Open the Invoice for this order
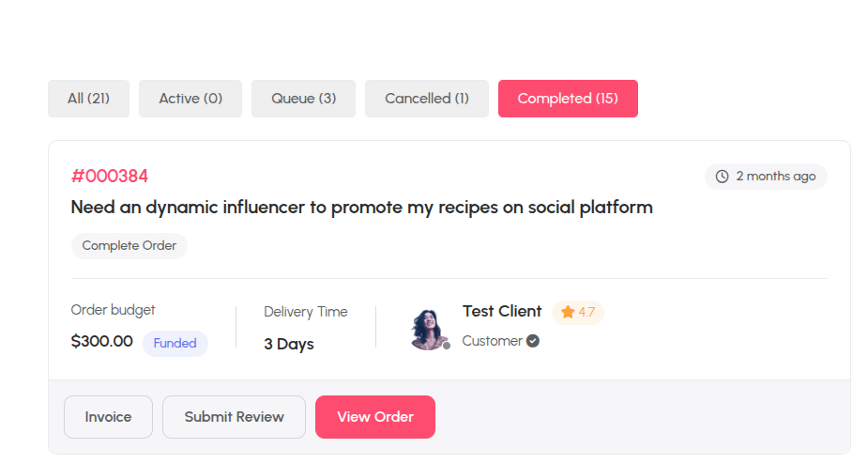The width and height of the screenshot is (868, 464). click(109, 417)
